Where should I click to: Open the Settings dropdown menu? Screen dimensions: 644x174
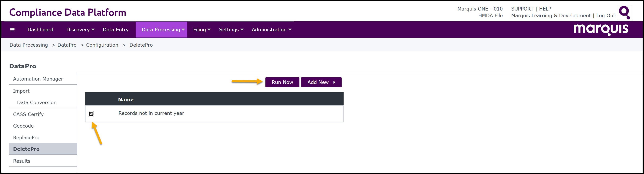pyautogui.click(x=231, y=30)
